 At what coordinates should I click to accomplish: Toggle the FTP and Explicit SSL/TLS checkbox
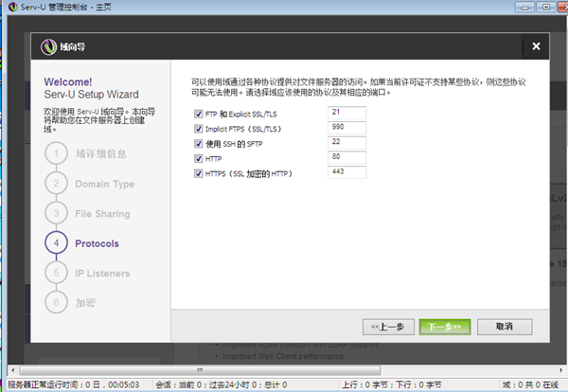pyautogui.click(x=198, y=115)
